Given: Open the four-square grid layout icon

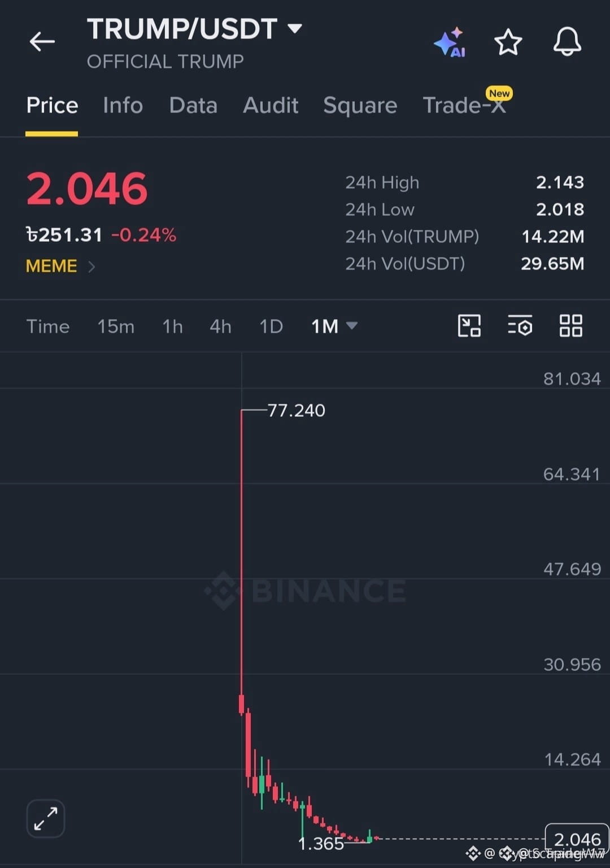Looking at the screenshot, I should [x=570, y=326].
